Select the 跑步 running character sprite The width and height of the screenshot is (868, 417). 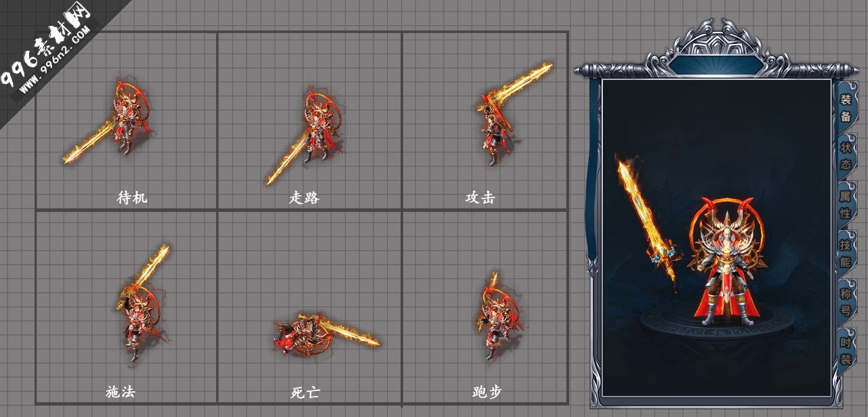click(x=497, y=315)
